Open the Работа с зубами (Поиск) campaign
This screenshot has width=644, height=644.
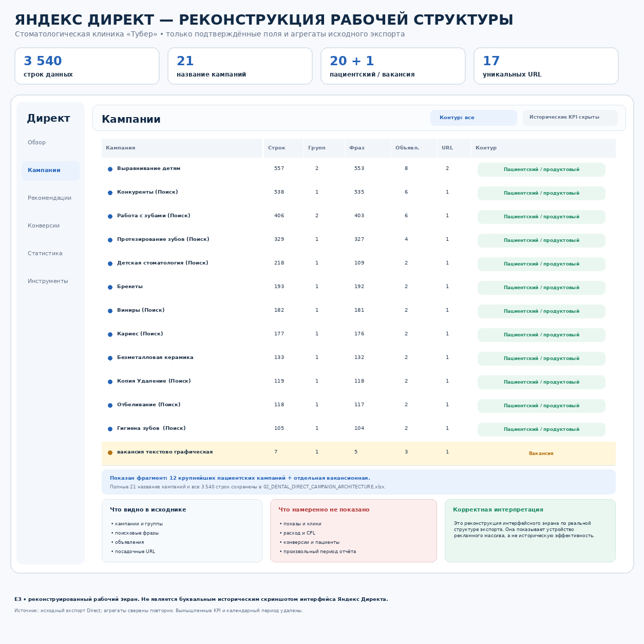pos(154,216)
